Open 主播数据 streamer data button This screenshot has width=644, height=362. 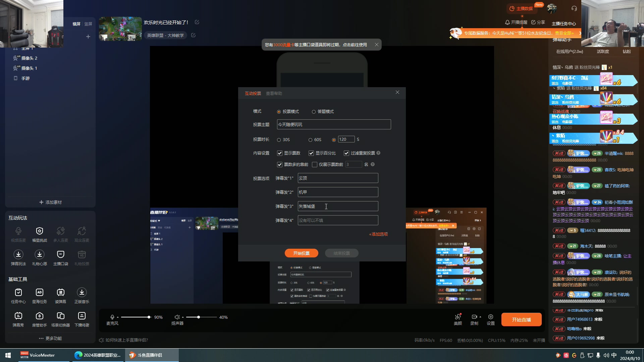tap(522, 8)
